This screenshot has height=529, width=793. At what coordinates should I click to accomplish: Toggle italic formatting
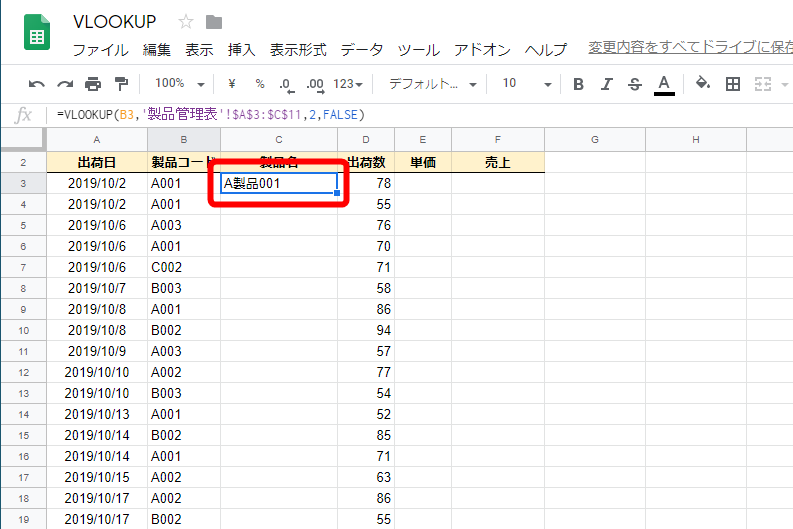click(x=606, y=84)
